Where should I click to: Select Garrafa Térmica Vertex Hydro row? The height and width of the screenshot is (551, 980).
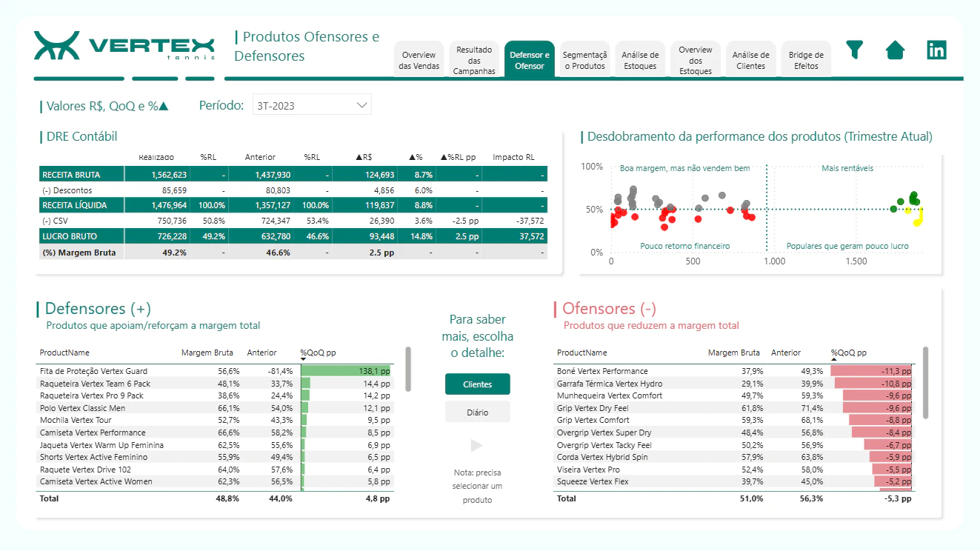[x=734, y=384]
